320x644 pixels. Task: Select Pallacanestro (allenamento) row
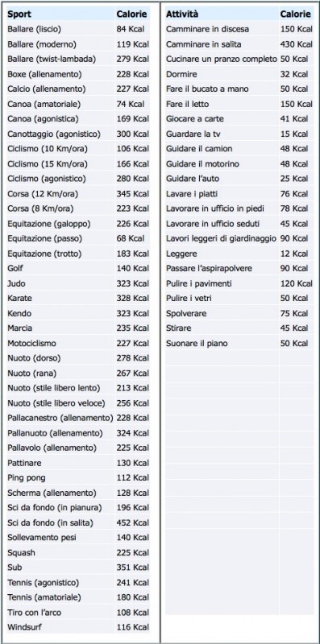[x=78, y=418]
